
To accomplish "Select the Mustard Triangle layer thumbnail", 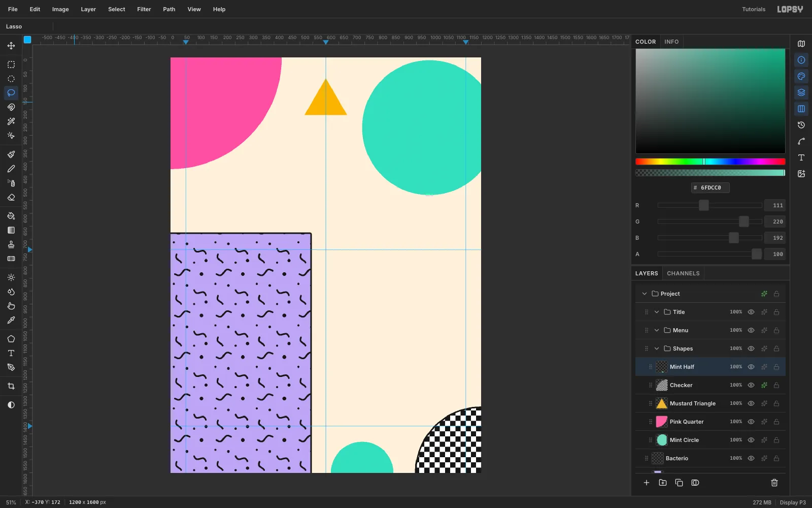I will pyautogui.click(x=662, y=403).
